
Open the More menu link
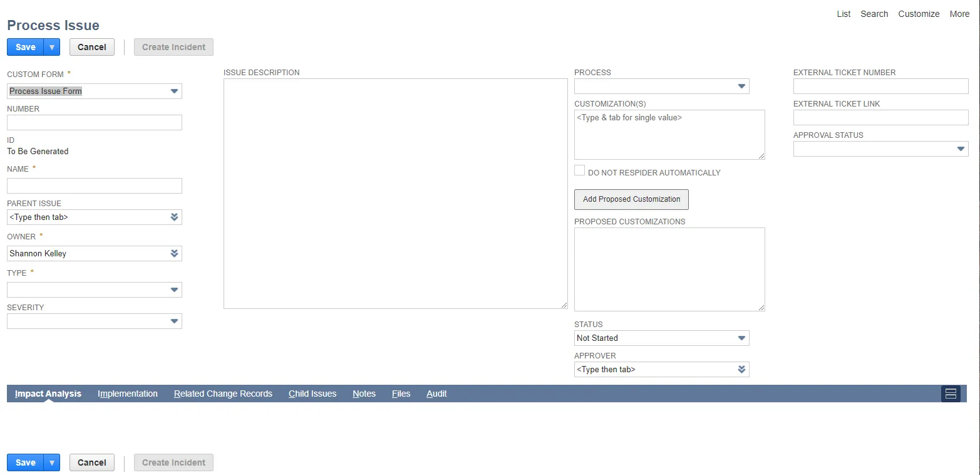(x=959, y=14)
